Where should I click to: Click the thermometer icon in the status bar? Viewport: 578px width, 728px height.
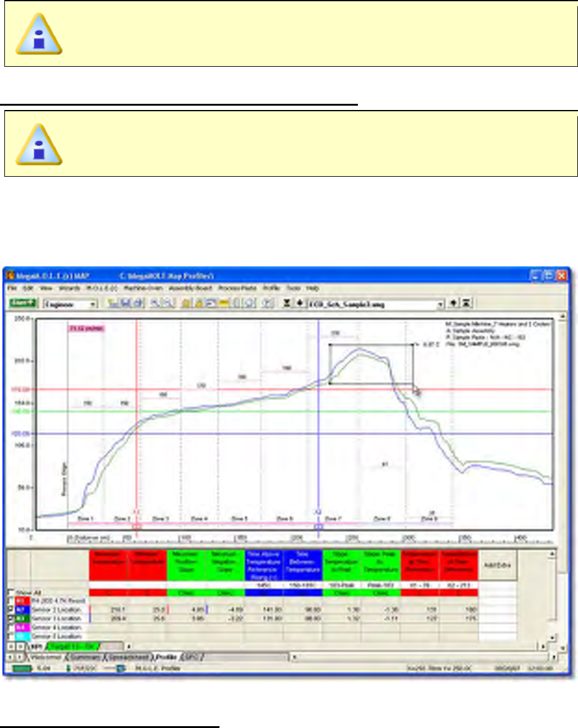[68, 669]
